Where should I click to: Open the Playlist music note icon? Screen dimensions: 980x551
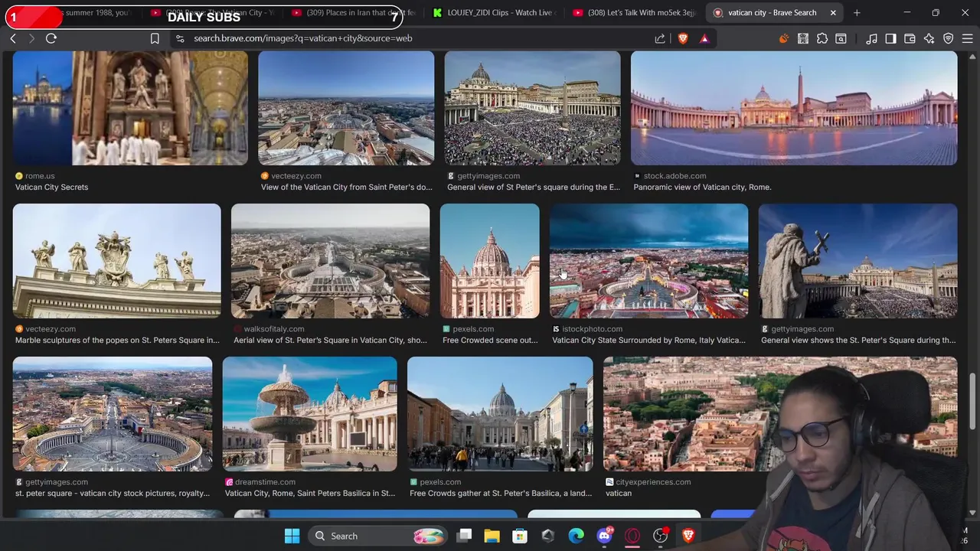(x=871, y=38)
